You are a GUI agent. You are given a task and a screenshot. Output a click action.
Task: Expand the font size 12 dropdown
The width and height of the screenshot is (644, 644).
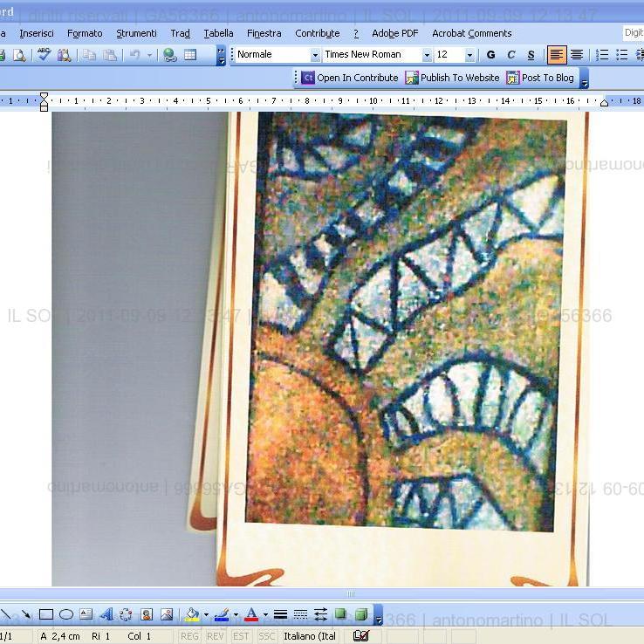click(x=469, y=55)
